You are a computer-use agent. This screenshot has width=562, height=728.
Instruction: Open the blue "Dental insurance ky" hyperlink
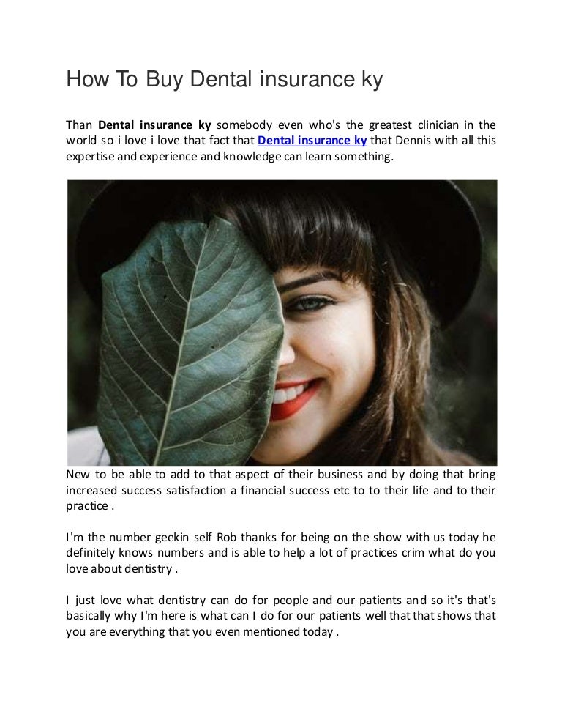[312, 141]
